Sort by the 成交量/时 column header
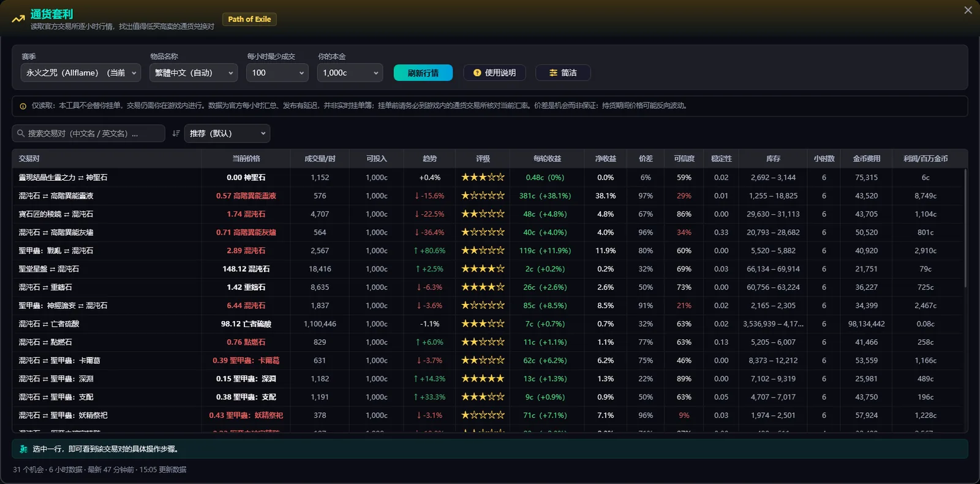 [x=320, y=159]
